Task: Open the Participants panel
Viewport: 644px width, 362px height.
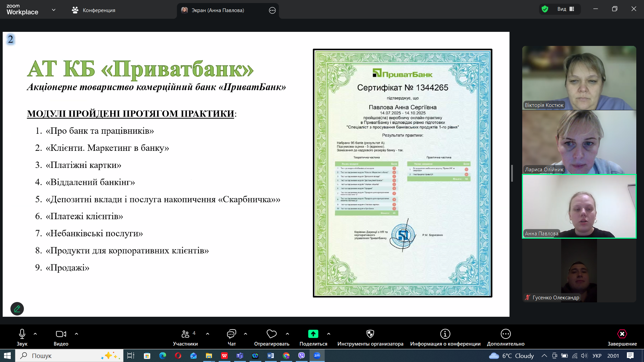Action: point(185,334)
